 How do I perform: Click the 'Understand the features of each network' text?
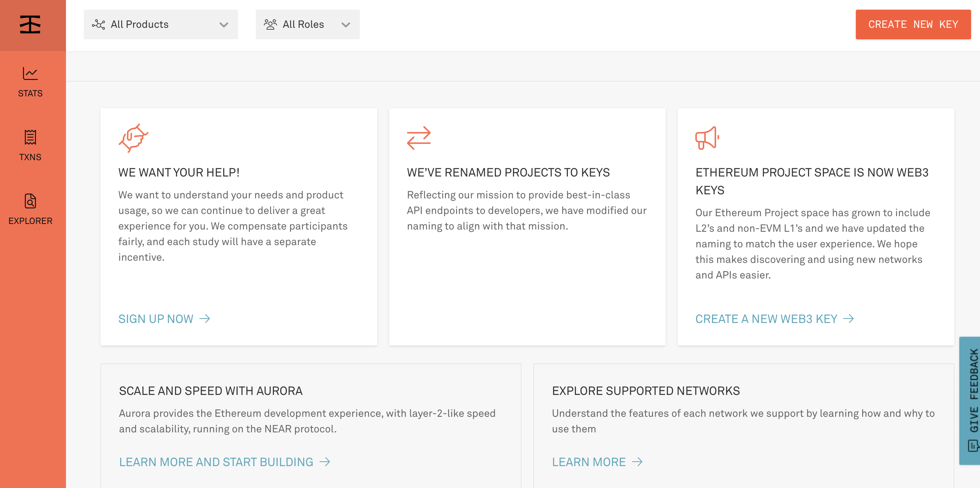click(743, 421)
